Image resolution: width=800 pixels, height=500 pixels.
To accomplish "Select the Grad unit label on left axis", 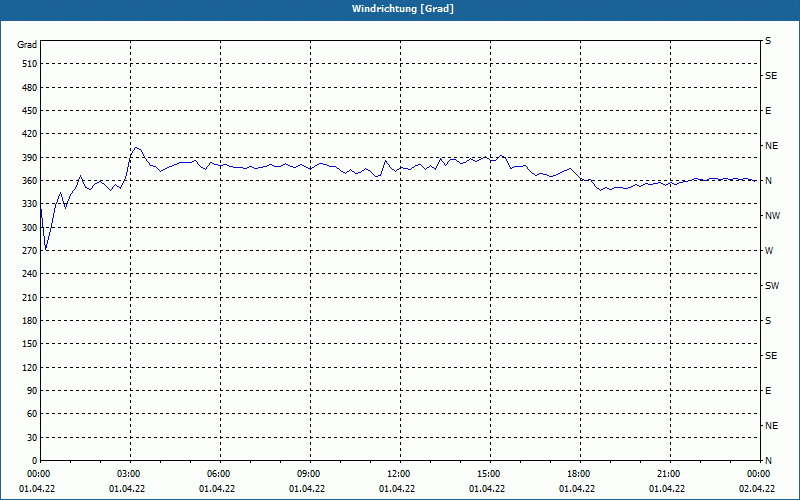I will [27, 45].
